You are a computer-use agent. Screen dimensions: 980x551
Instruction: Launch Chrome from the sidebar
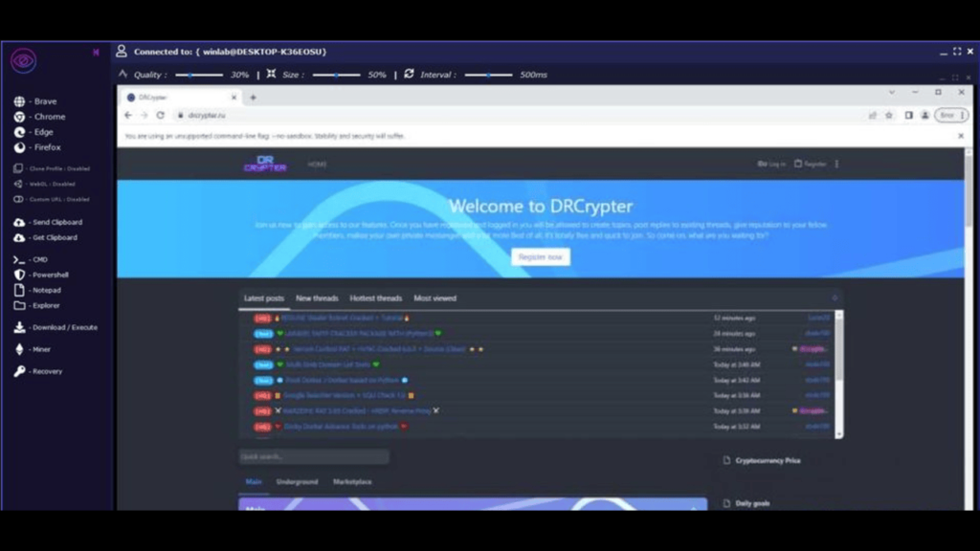click(40, 117)
